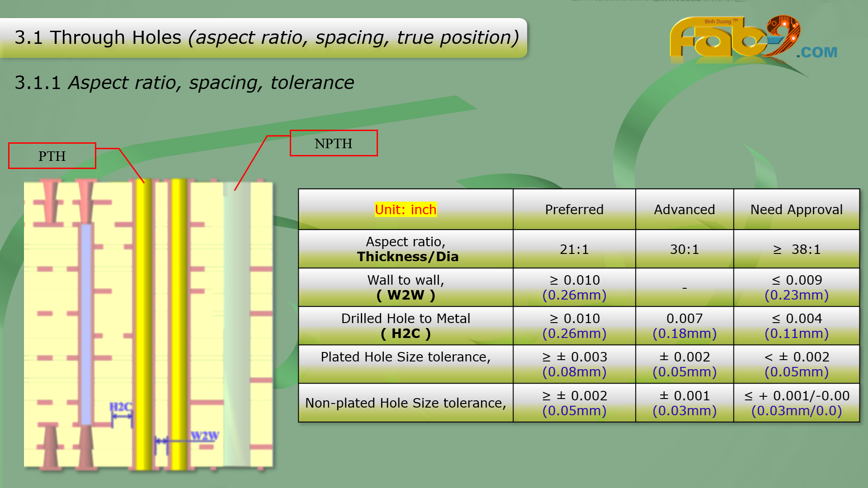Click the Plated Hole Size tolerance label

pos(406,357)
